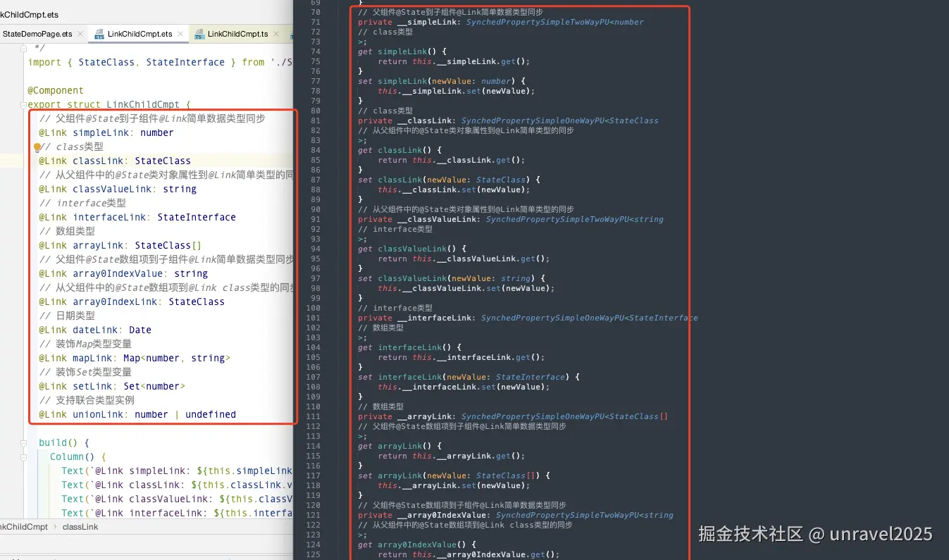The width and height of the screenshot is (949, 560).
Task: Click @Link mapLink: Map<number, string> line
Action: coord(135,358)
